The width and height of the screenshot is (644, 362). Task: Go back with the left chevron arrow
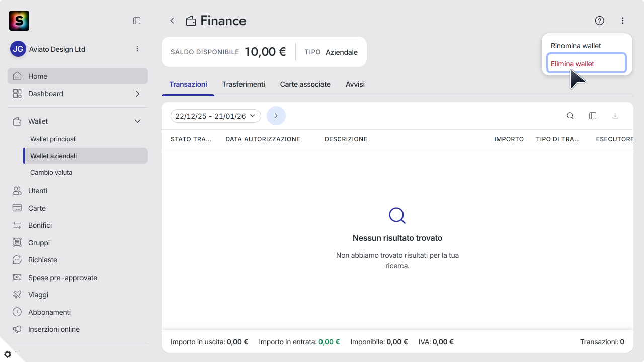[x=172, y=21]
